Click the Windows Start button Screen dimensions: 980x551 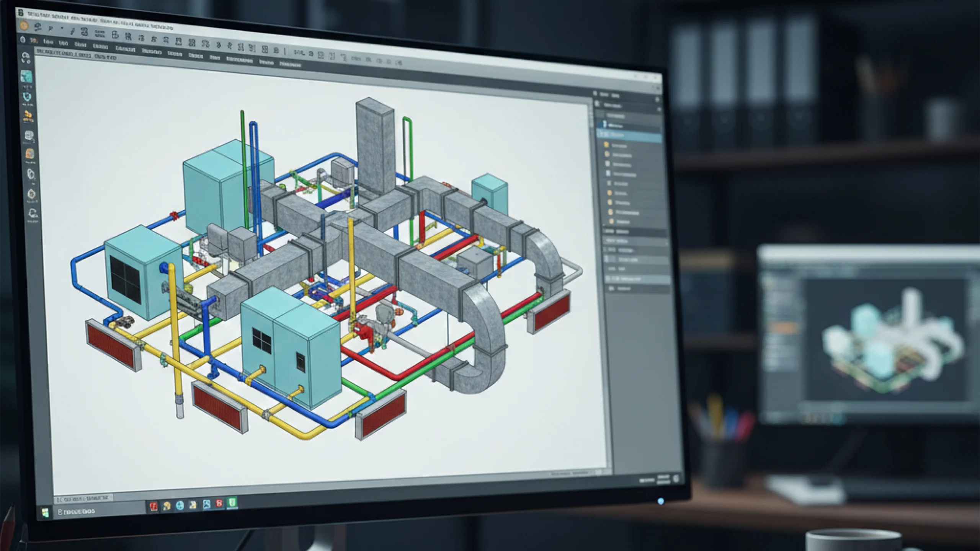pos(46,513)
